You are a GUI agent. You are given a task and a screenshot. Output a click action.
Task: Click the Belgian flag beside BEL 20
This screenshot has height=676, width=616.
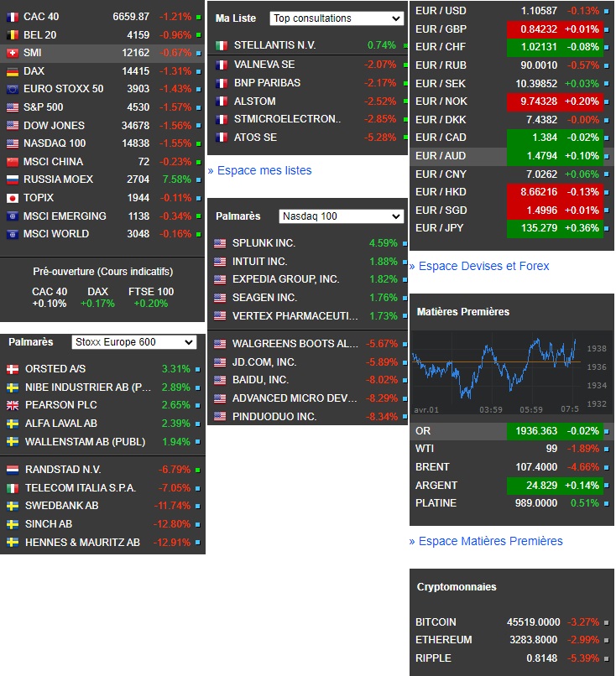[13, 35]
